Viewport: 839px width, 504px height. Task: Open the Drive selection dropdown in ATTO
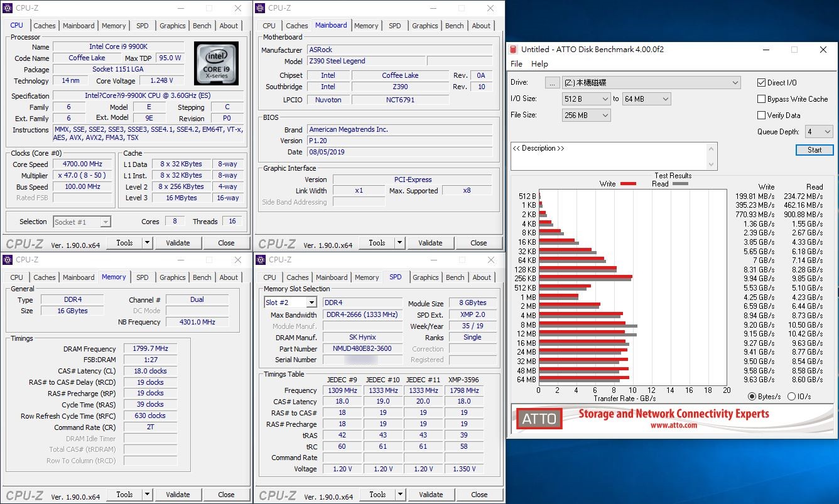(x=651, y=83)
